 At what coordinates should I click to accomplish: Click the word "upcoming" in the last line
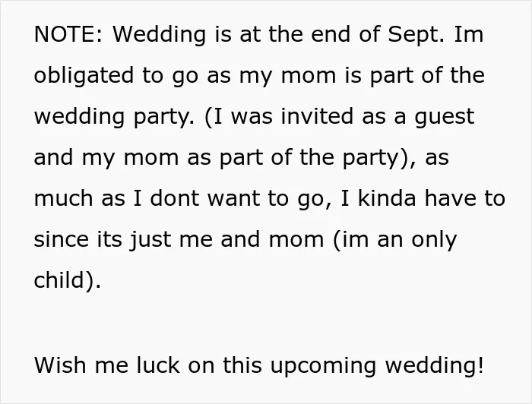pyautogui.click(x=323, y=366)
